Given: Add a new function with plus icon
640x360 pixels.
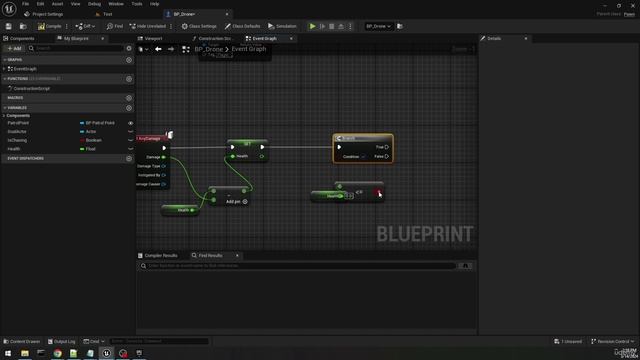Looking at the screenshot, I should [129, 79].
